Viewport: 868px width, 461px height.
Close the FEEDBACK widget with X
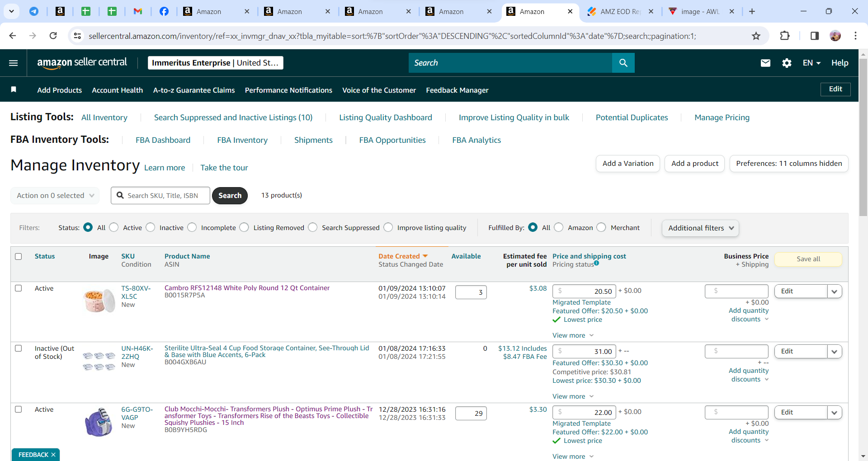(x=53, y=455)
